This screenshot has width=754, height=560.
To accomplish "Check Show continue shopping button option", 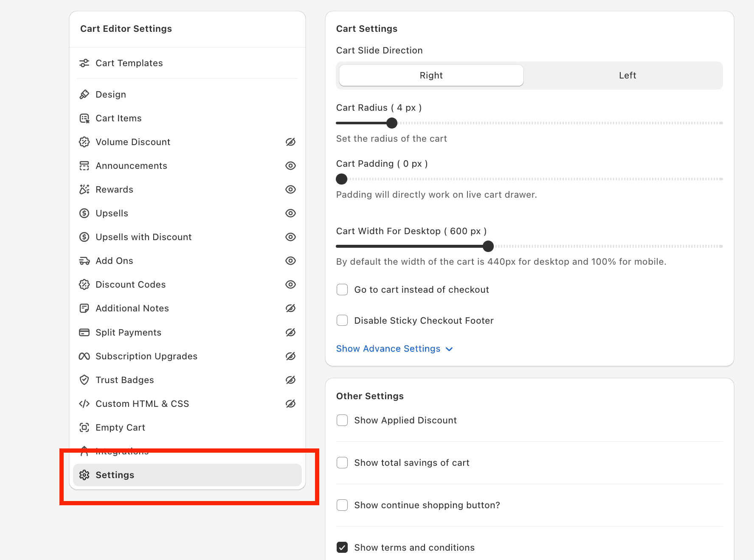I will coord(342,505).
